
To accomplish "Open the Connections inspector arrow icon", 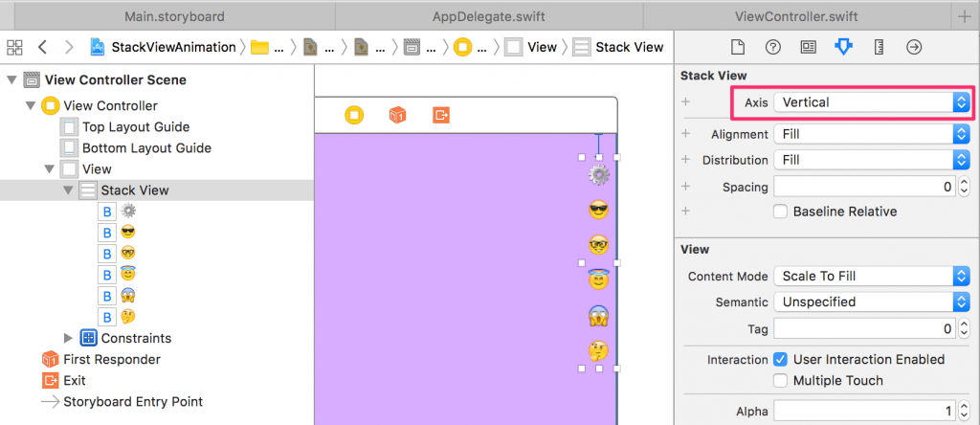I will [914, 47].
